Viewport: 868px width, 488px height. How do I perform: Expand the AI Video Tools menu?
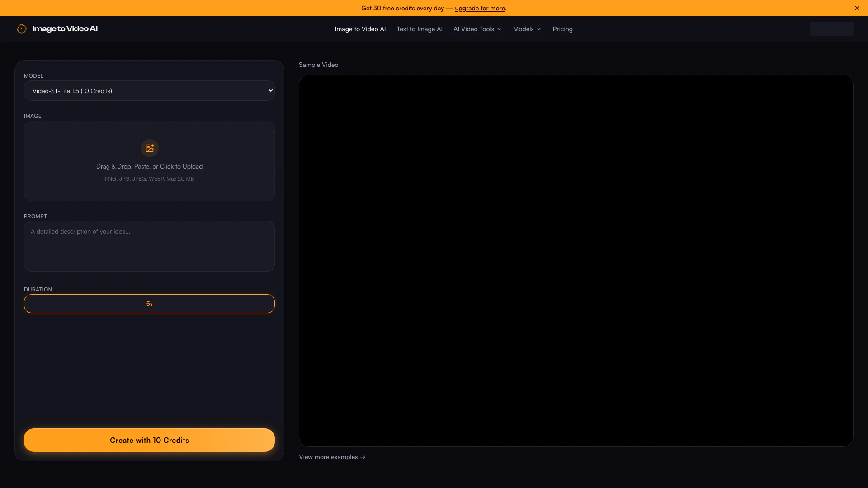(477, 29)
